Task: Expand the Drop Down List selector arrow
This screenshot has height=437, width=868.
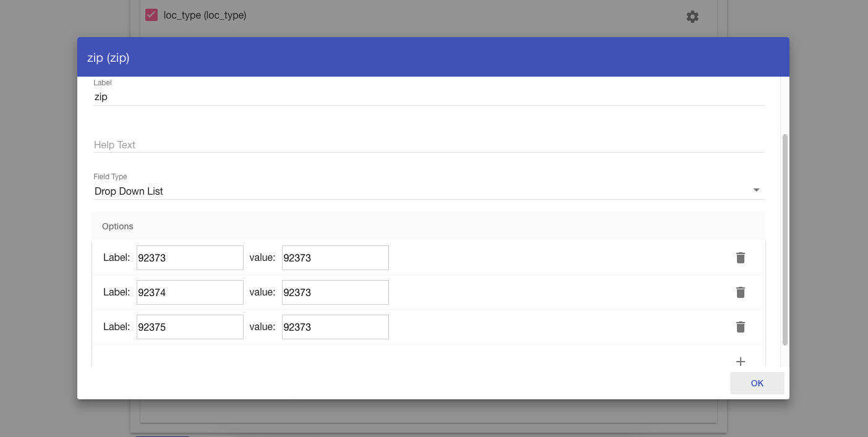Action: 756,190
